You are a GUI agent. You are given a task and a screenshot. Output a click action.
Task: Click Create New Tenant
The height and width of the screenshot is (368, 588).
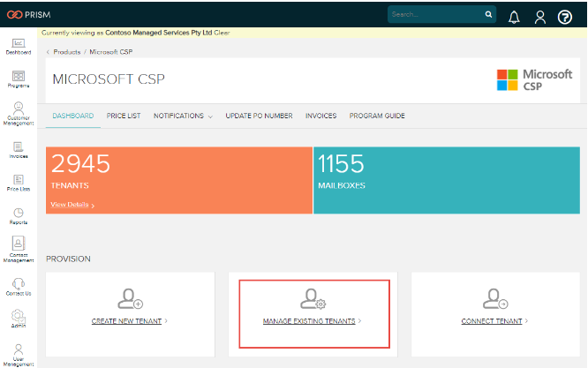coord(129,321)
